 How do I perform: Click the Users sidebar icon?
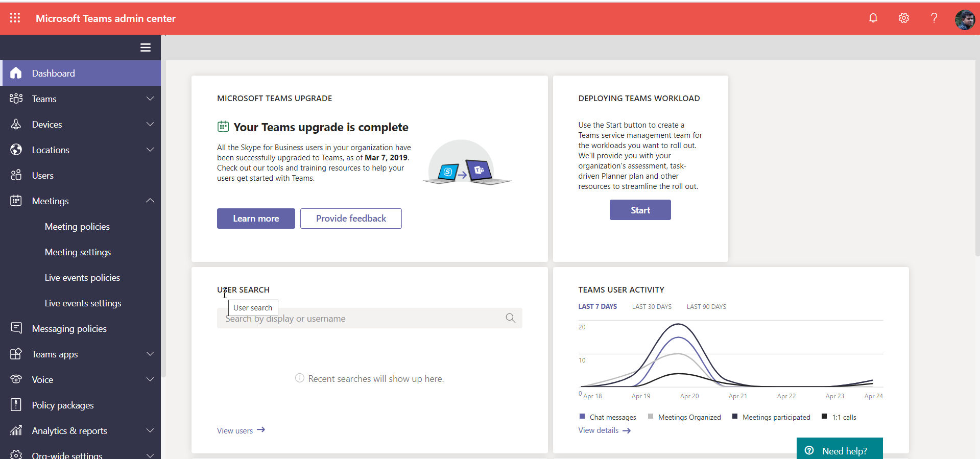tap(16, 175)
